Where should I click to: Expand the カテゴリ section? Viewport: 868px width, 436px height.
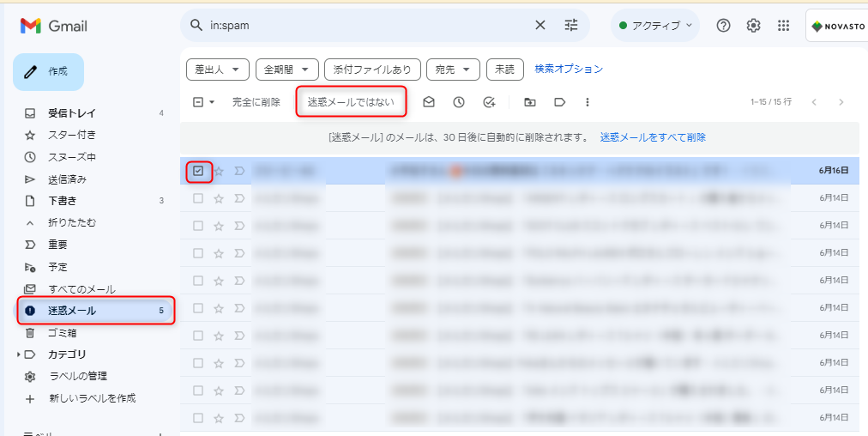point(20,354)
